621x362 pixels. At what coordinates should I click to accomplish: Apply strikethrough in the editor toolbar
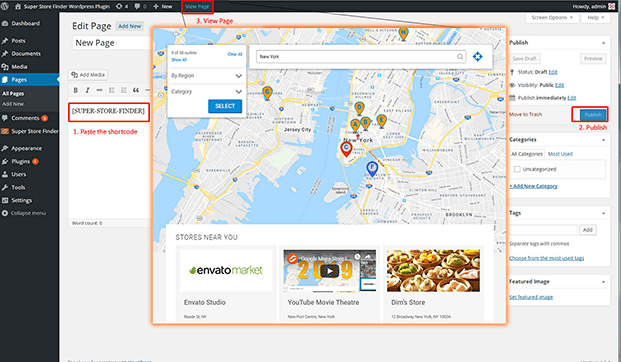click(99, 90)
